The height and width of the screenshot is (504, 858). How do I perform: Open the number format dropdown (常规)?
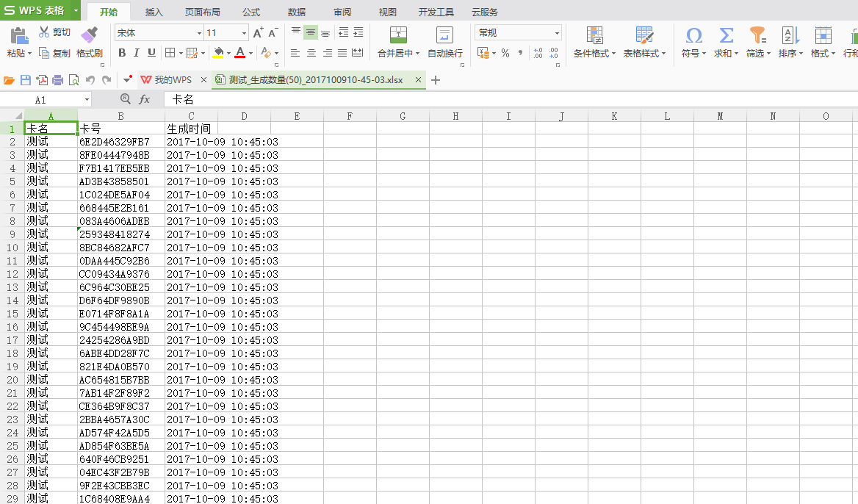pos(557,33)
